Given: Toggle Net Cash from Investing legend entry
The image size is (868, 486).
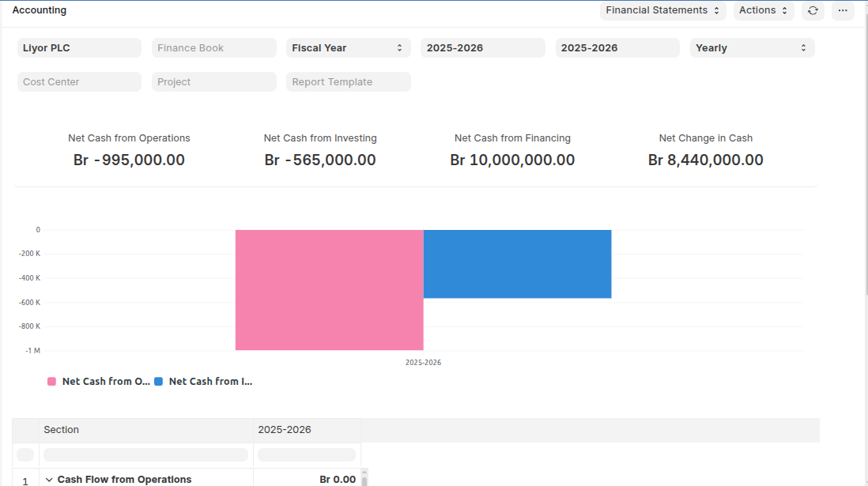Looking at the screenshot, I should [203, 382].
